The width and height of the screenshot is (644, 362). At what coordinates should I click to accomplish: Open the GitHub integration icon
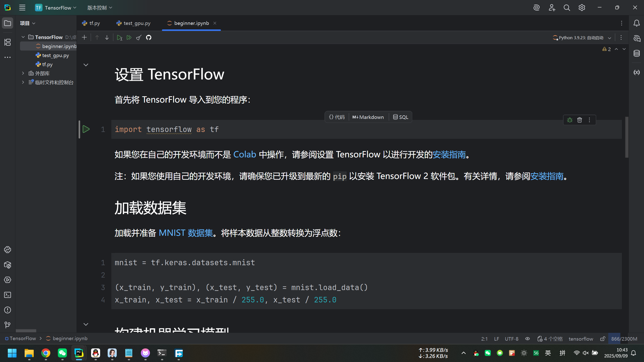click(x=148, y=37)
